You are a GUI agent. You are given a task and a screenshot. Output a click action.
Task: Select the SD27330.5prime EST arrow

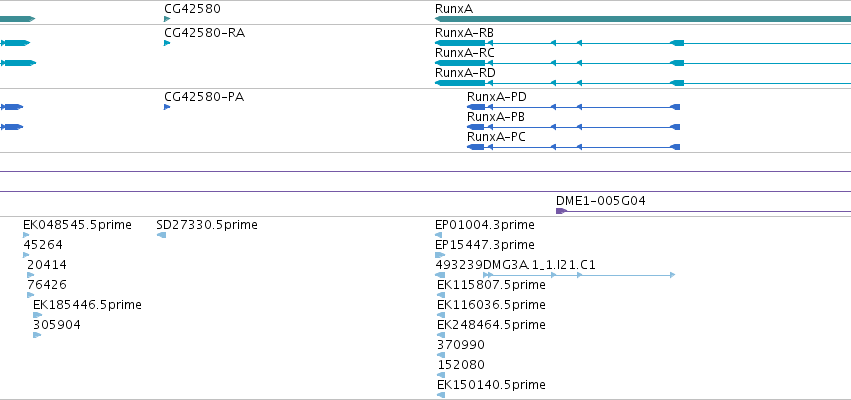[x=161, y=235]
